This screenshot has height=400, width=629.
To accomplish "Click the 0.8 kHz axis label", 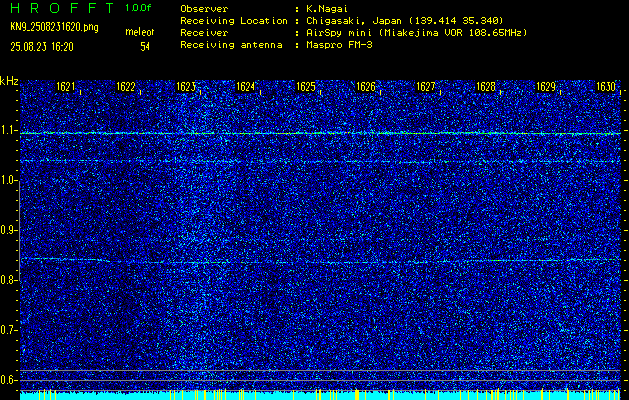I will [8, 280].
